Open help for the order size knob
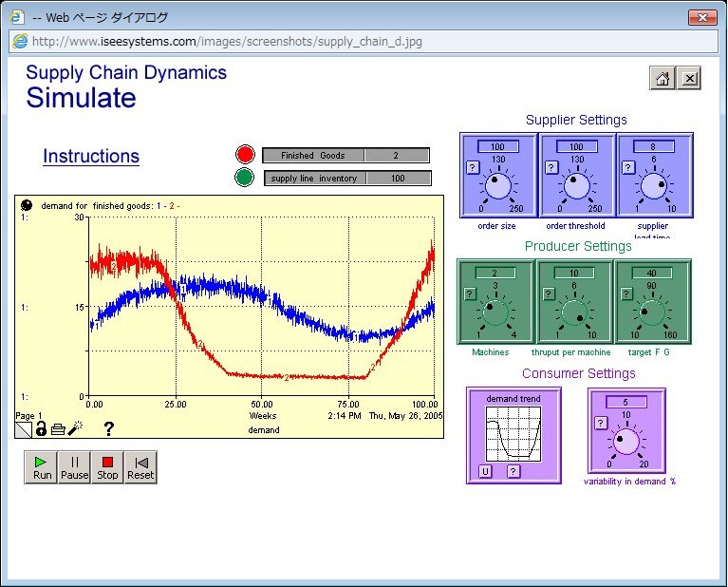This screenshot has height=587, width=728. tap(472, 167)
